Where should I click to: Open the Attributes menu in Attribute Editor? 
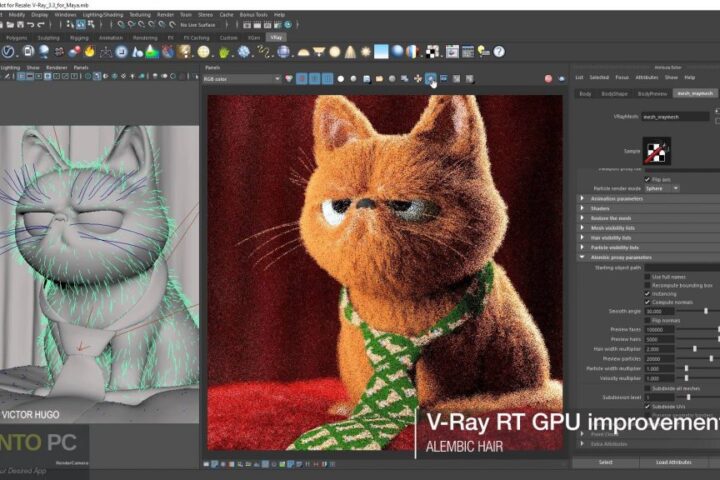click(x=647, y=78)
